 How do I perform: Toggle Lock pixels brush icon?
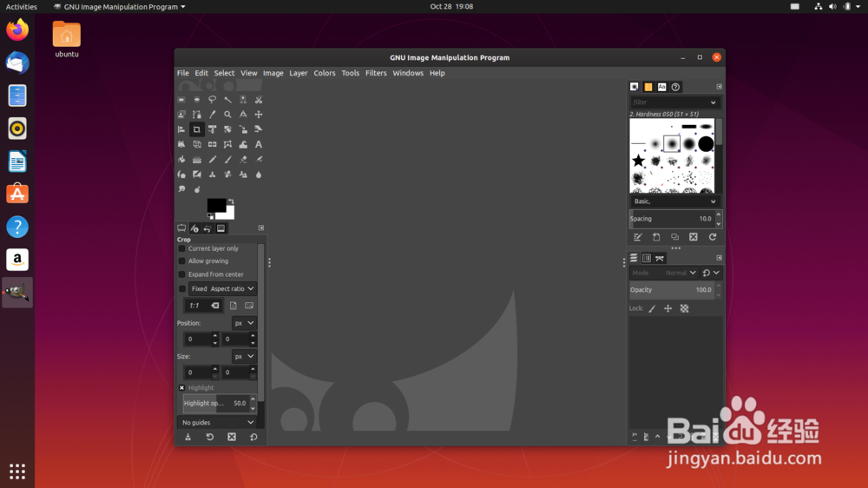[652, 308]
